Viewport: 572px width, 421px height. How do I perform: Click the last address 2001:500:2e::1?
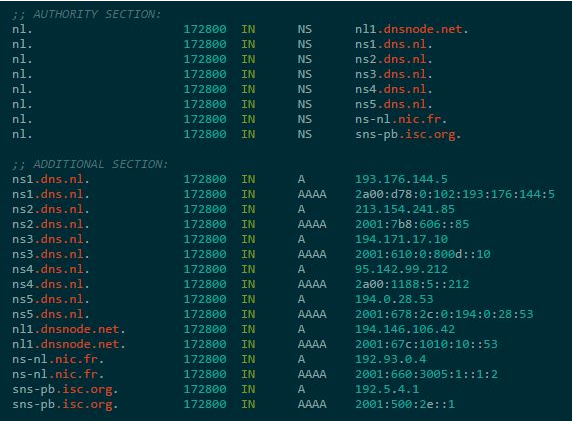[x=405, y=404]
